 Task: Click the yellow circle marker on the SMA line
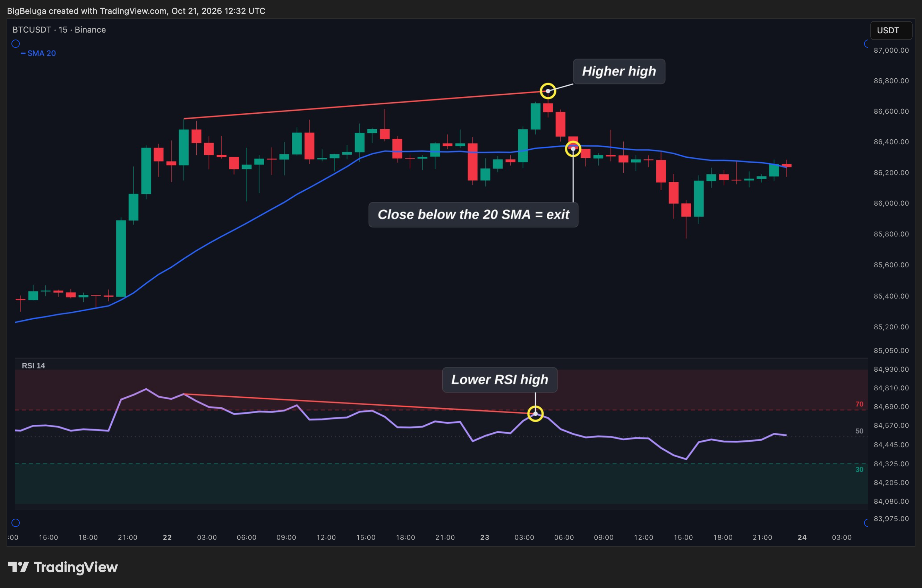pyautogui.click(x=573, y=148)
